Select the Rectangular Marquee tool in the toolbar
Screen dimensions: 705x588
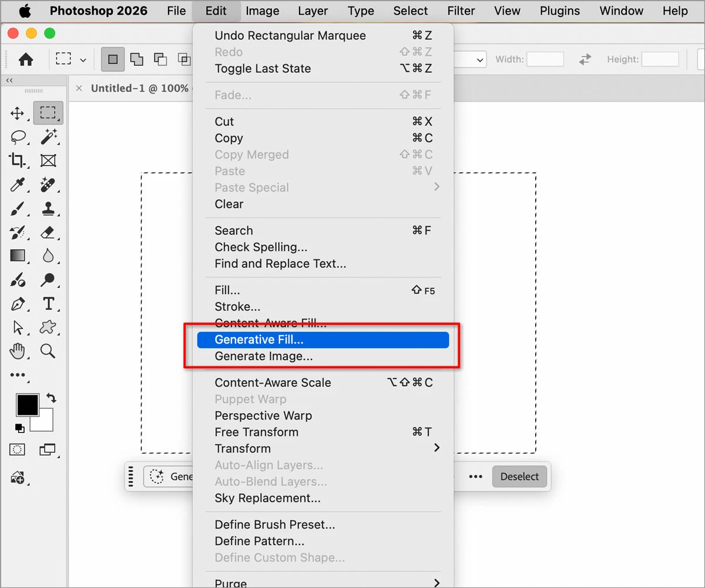(48, 113)
